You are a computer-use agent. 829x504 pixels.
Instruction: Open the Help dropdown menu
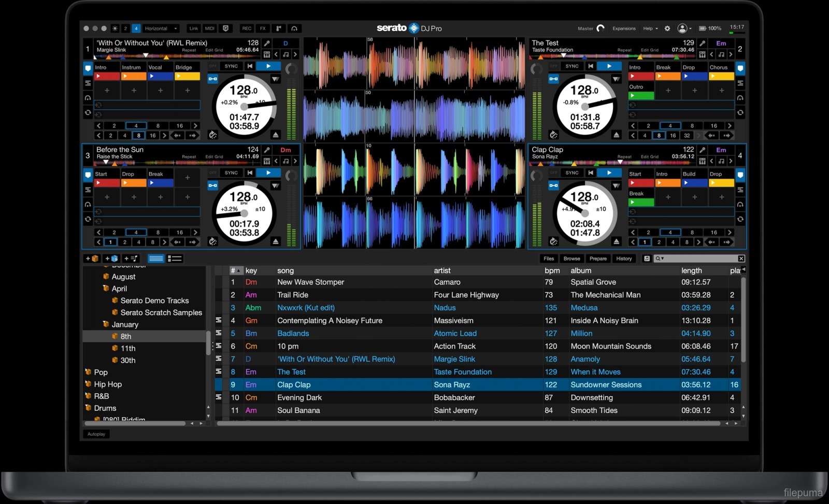(650, 28)
